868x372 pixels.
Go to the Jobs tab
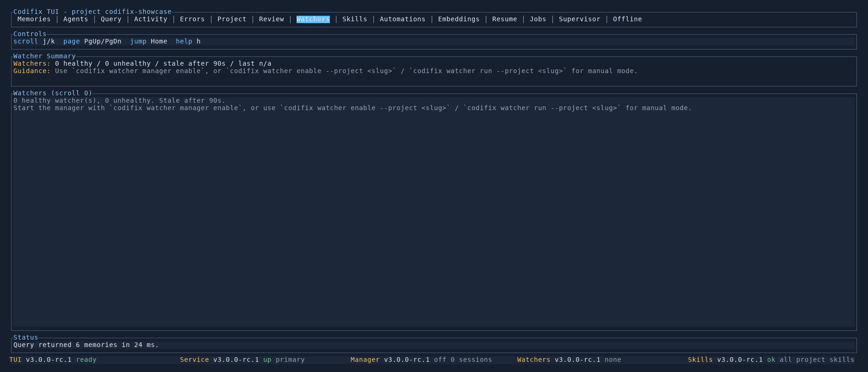pos(538,19)
